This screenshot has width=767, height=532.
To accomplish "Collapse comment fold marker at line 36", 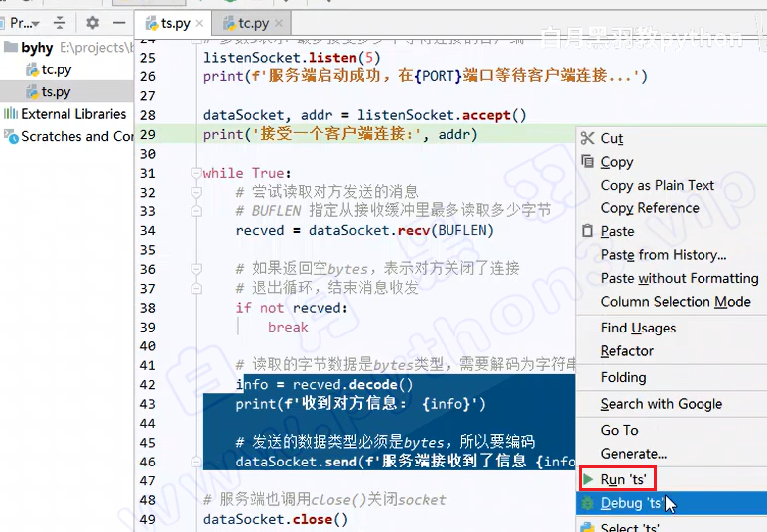I will click(196, 269).
